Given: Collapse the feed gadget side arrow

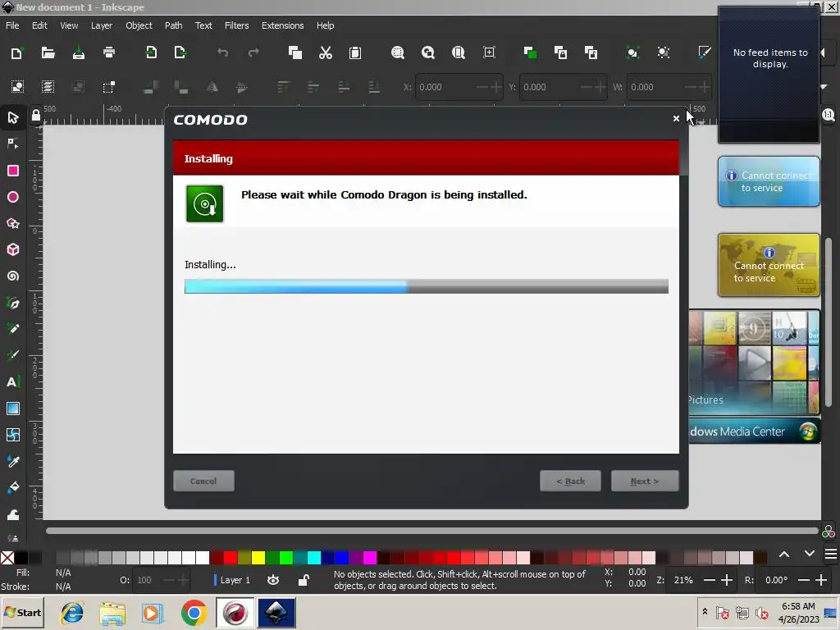Looking at the screenshot, I should pyautogui.click(x=824, y=52).
